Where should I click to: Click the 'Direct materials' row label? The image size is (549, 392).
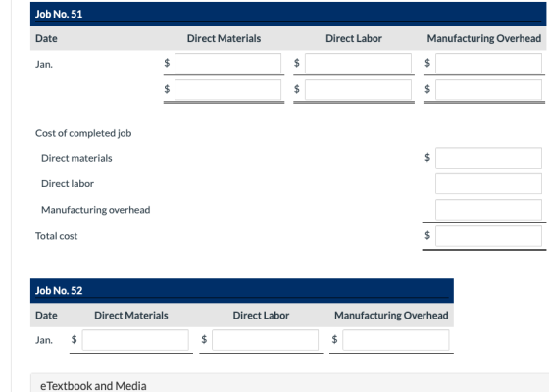(x=76, y=158)
